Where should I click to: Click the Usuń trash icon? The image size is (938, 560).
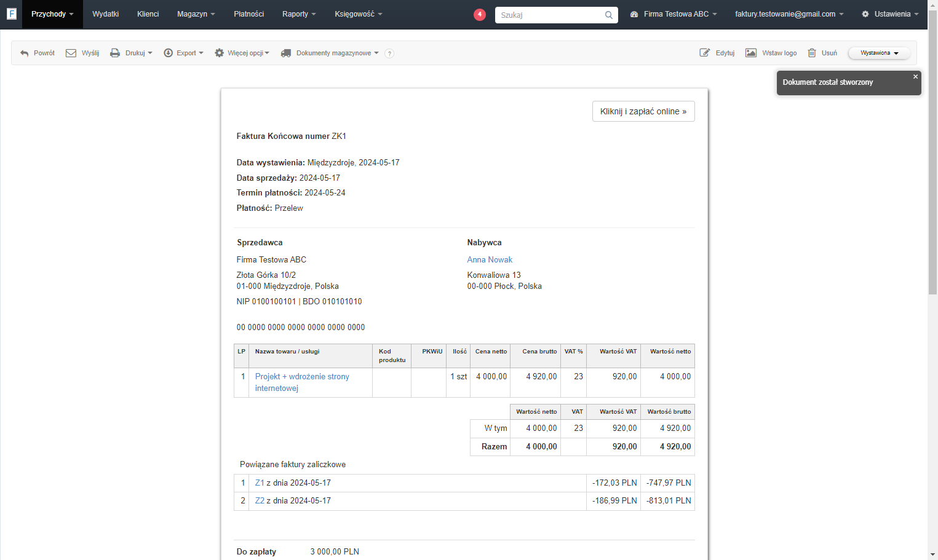[x=812, y=53]
